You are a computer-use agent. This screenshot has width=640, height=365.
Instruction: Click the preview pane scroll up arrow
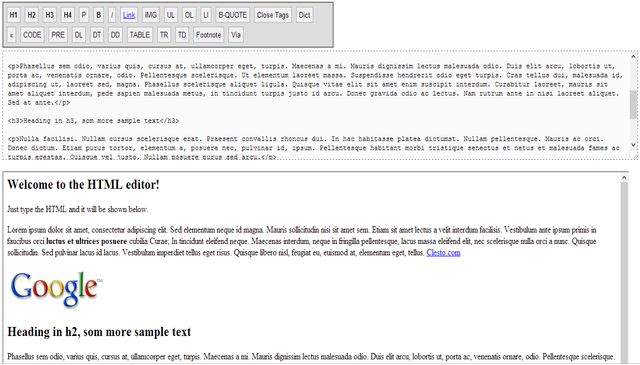pos(624,178)
